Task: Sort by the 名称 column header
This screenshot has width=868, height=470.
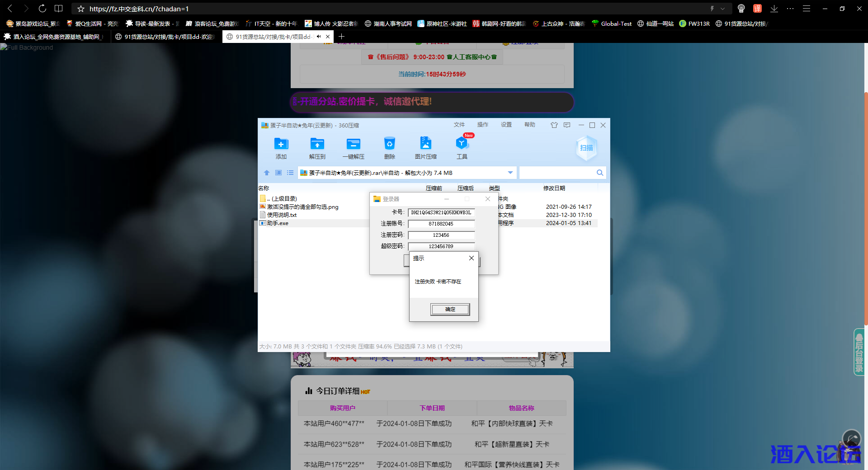Action: 264,188
